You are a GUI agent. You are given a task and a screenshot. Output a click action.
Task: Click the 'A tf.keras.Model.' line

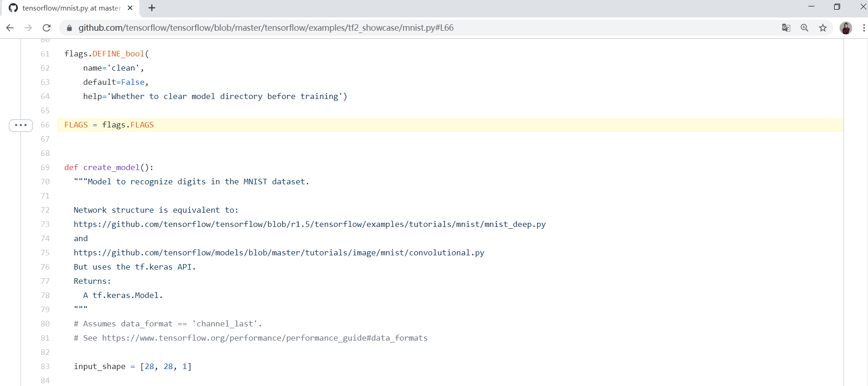pos(123,296)
